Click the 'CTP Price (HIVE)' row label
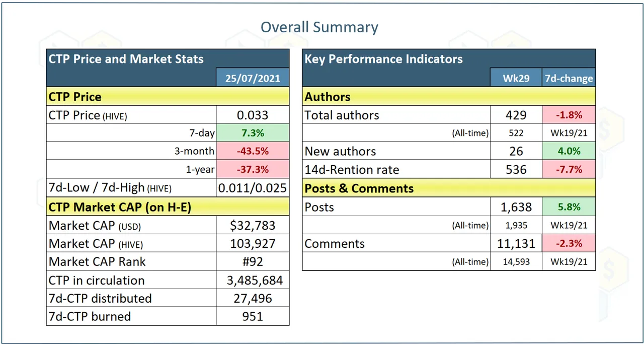Viewport: 644px width, 344px height. coord(88,115)
